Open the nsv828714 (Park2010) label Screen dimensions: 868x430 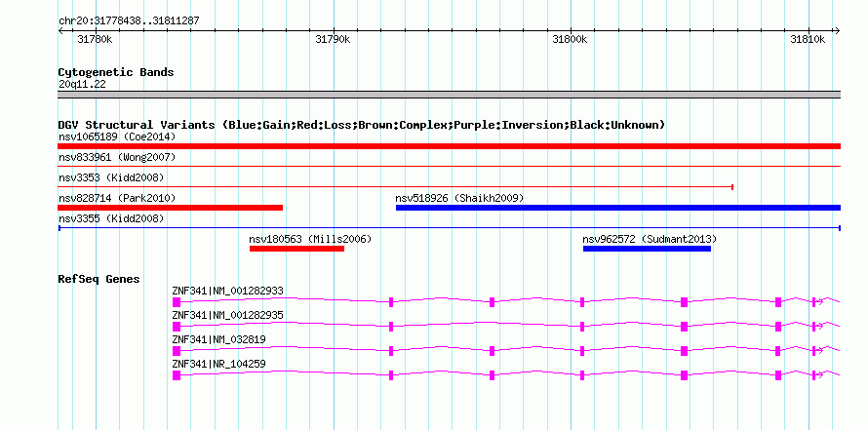117,198
